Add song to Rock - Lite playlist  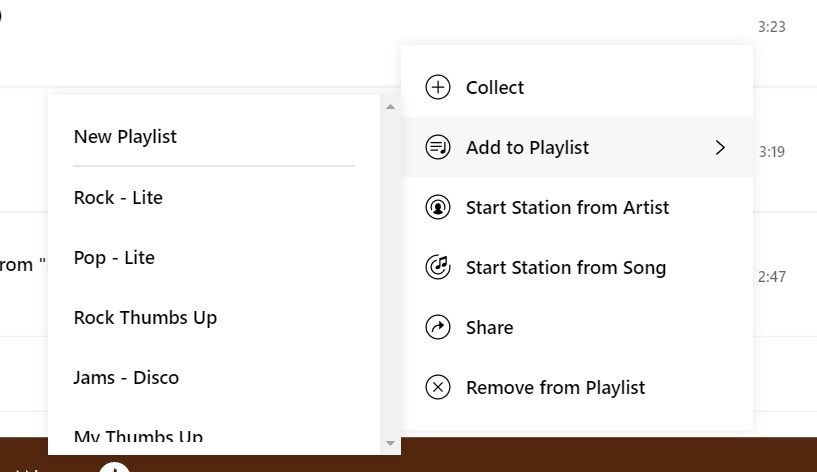tap(118, 197)
